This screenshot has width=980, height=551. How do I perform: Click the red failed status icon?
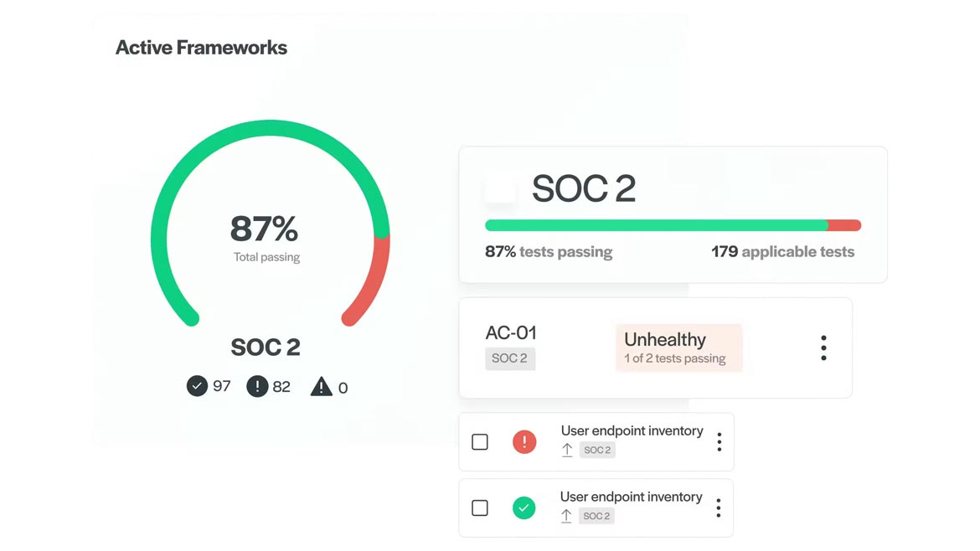524,441
